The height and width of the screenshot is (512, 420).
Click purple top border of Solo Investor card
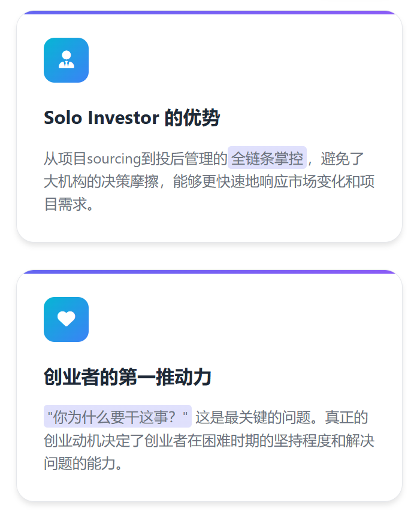pyautogui.click(x=209, y=12)
